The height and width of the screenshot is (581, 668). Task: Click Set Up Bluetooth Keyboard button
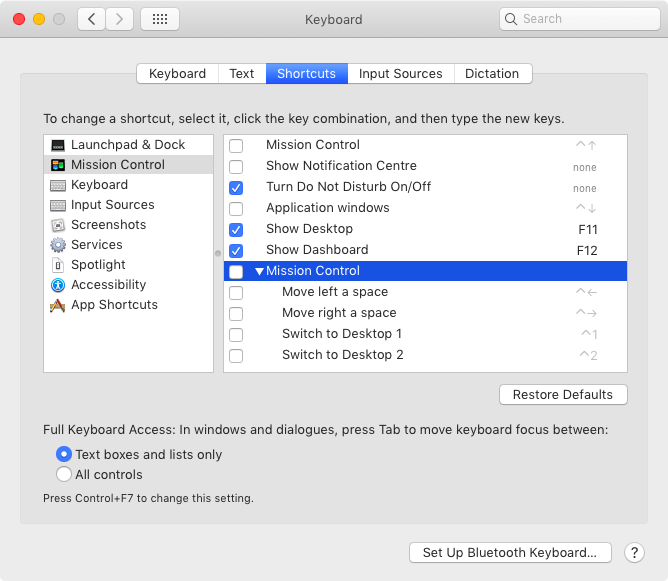[509, 552]
